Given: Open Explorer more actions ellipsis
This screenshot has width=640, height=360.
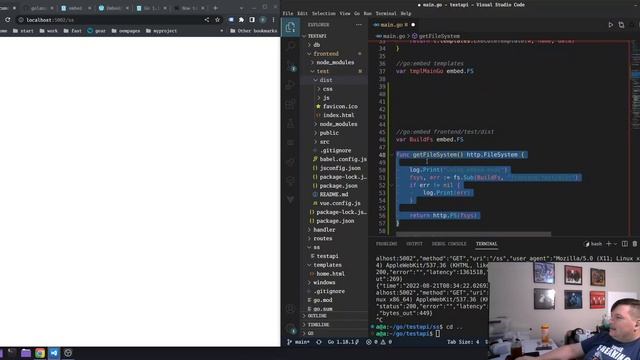Looking at the screenshot, I should 358,25.
